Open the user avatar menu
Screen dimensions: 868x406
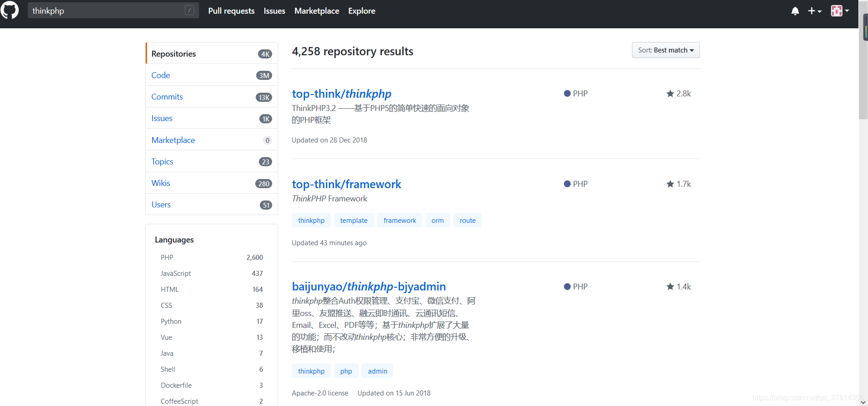click(x=840, y=11)
